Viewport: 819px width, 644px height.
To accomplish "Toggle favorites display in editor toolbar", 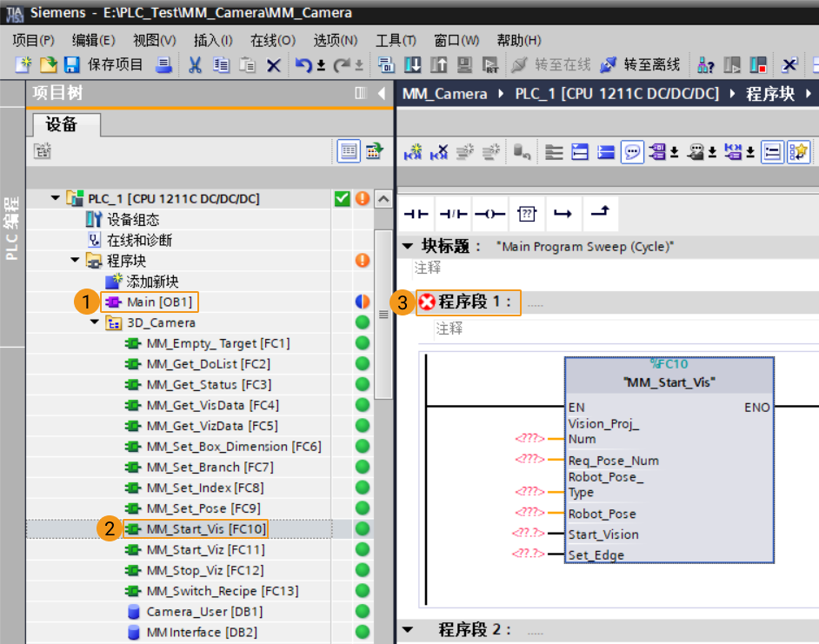I will click(799, 152).
